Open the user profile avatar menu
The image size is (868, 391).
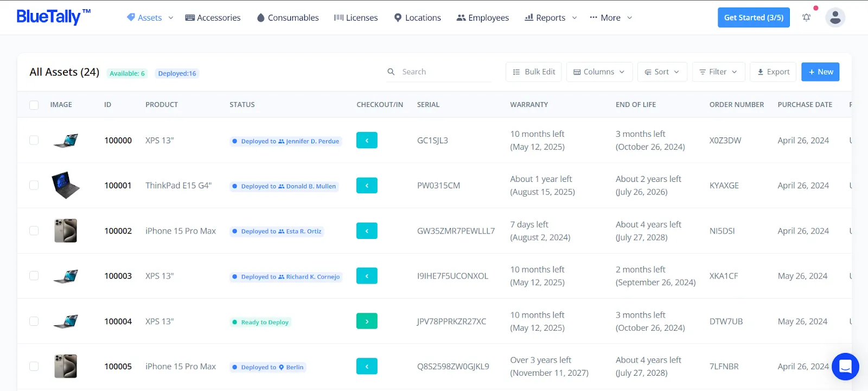pyautogui.click(x=835, y=17)
